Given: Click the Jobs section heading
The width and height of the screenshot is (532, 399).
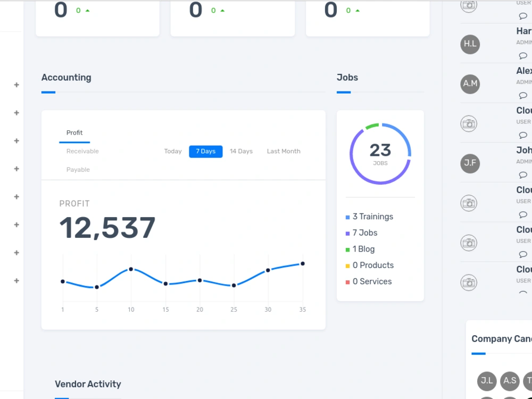Looking at the screenshot, I should point(347,77).
